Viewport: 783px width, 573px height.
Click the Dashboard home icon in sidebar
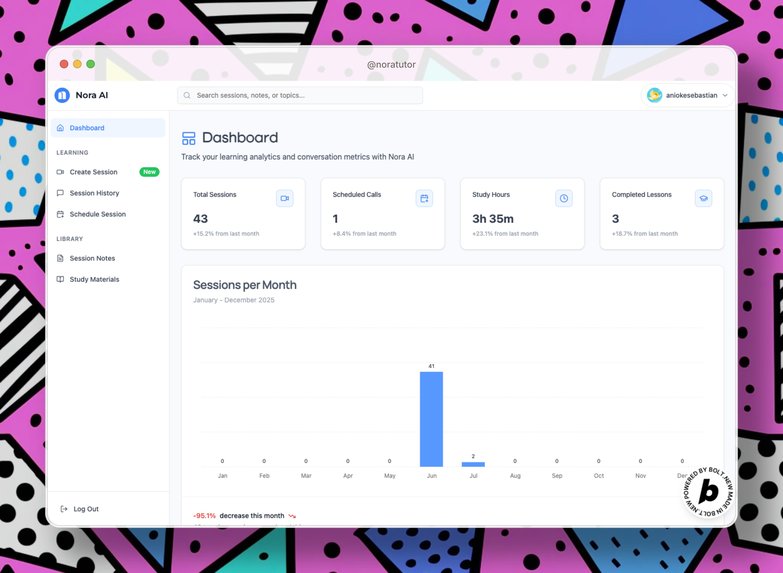(60, 128)
